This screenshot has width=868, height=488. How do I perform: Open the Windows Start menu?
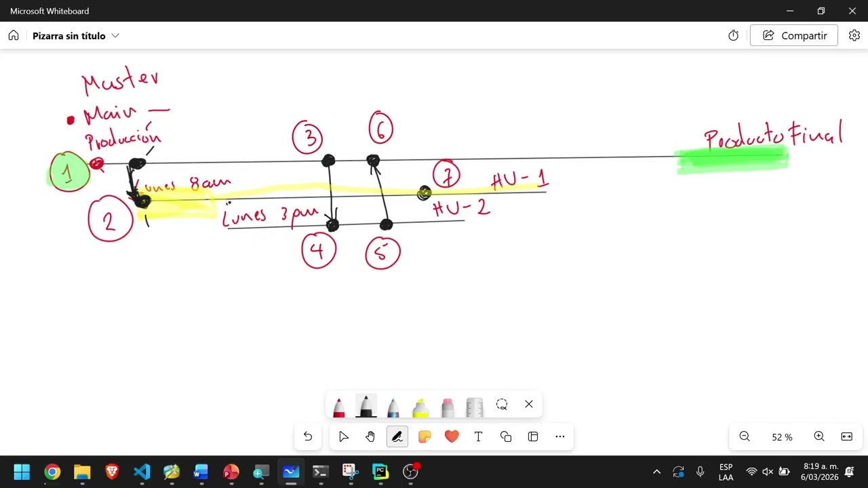coord(22,472)
